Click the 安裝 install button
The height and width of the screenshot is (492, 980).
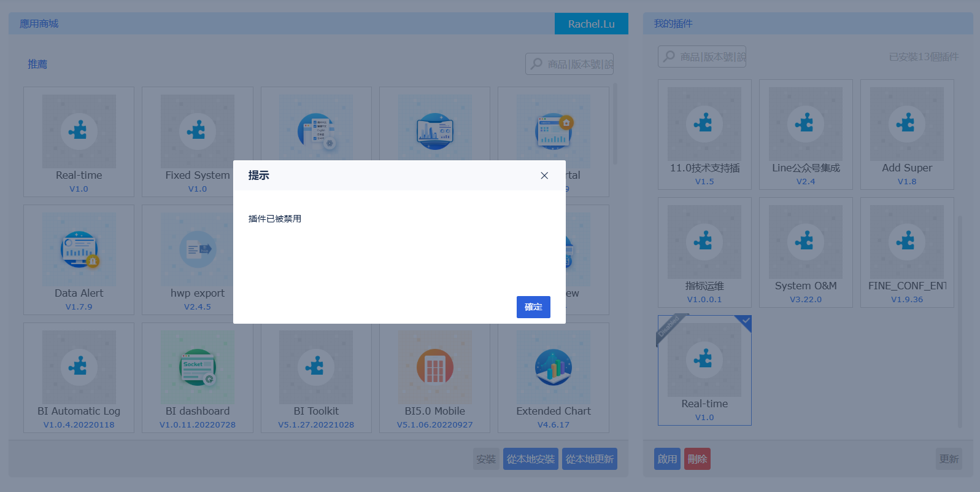[x=486, y=459]
